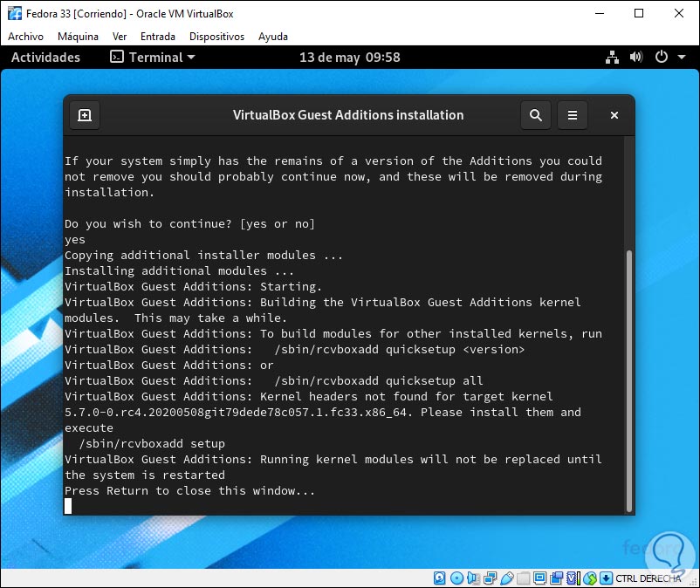Open the clock showing 13 de may 09:58
Screen dimensions: 700x588
[x=349, y=57]
